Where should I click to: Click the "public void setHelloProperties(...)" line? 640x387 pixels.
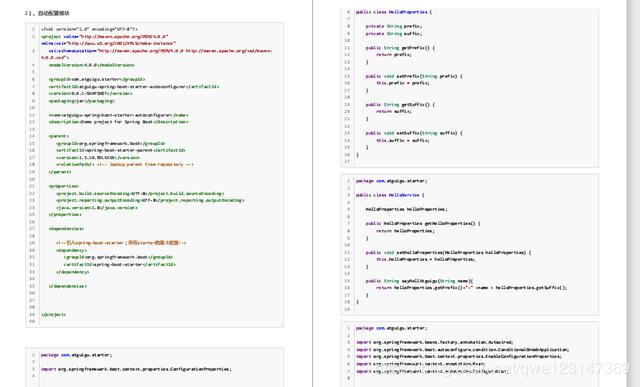pyautogui.click(x=449, y=253)
